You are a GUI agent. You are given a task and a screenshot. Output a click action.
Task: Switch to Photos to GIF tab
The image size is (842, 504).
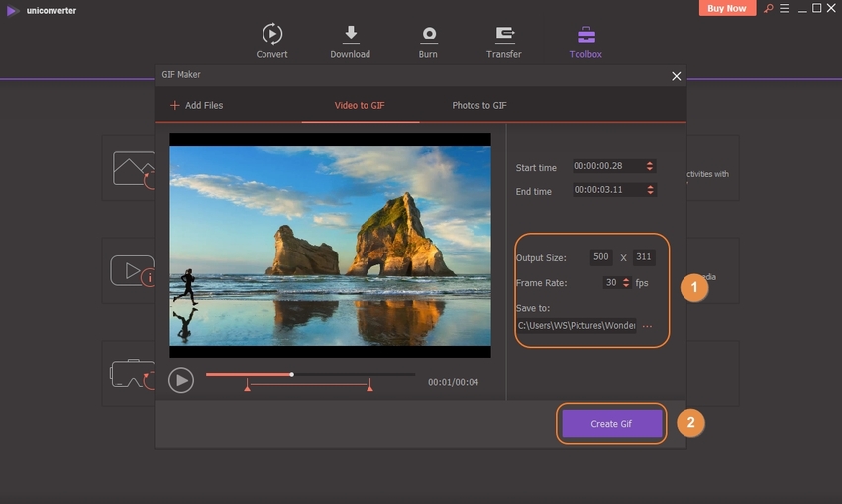coord(479,105)
